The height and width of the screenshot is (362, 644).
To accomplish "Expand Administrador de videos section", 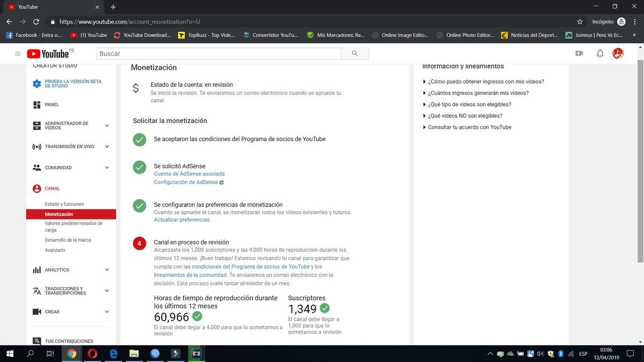I will [x=107, y=125].
